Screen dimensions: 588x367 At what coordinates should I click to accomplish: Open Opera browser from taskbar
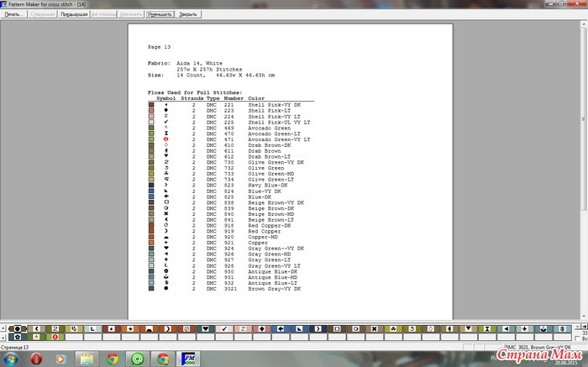tap(36, 359)
